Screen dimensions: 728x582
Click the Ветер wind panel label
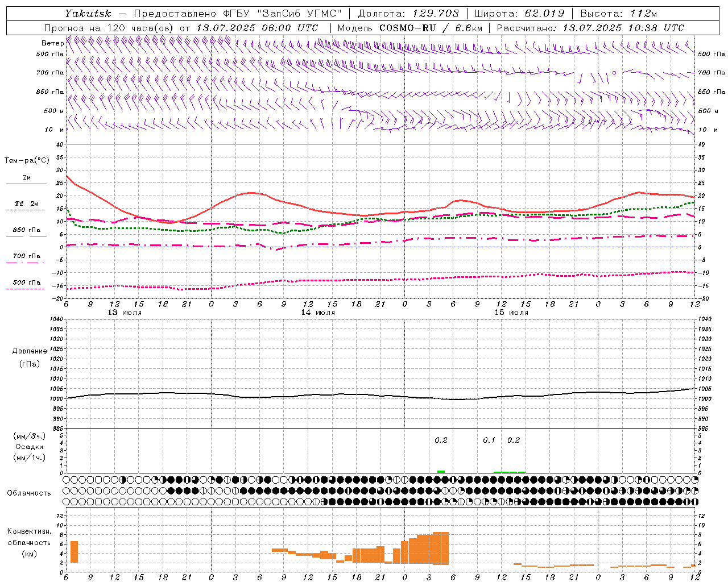(x=52, y=43)
